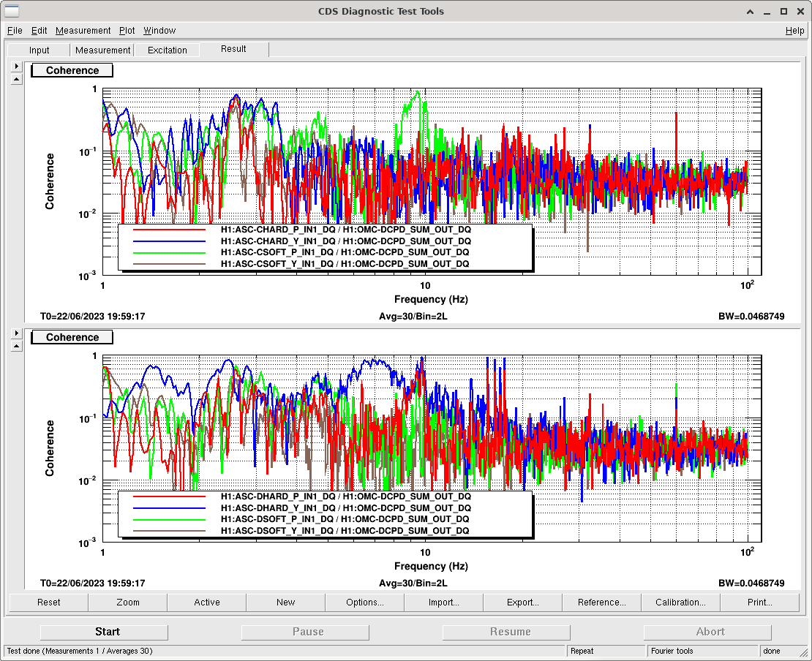Image resolution: width=812 pixels, height=661 pixels.
Task: Click the shade window caret icon
Action: pyautogui.click(x=749, y=11)
